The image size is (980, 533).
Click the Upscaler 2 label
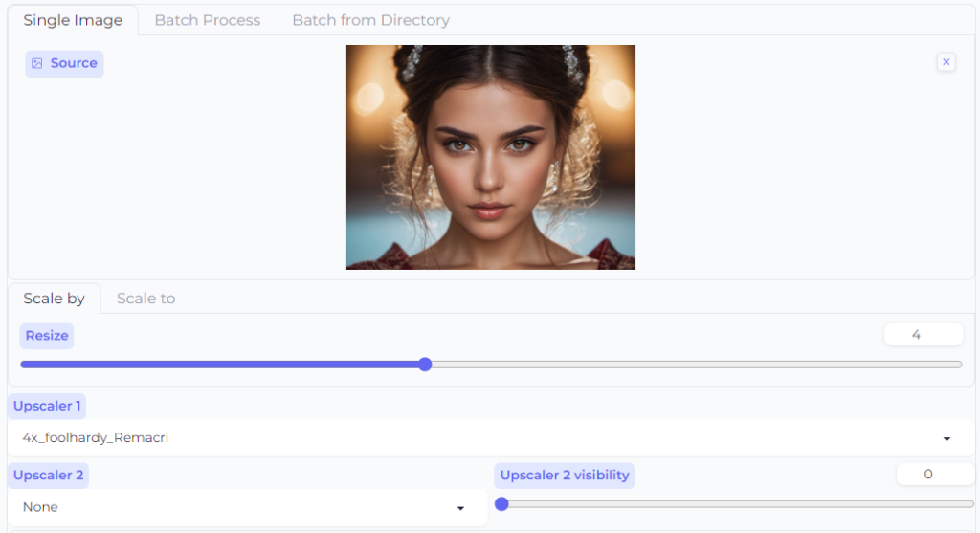click(48, 475)
